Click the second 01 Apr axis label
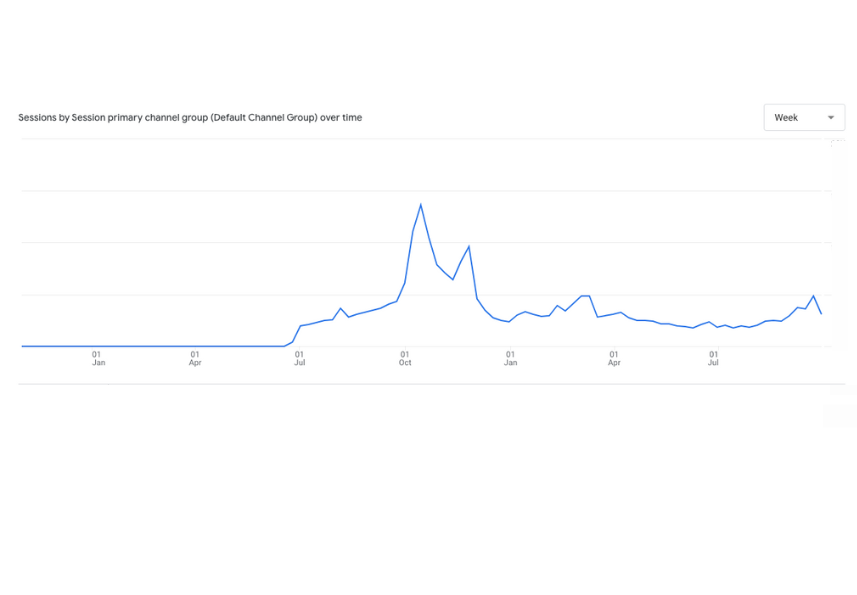The height and width of the screenshot is (595, 857). pyautogui.click(x=614, y=358)
